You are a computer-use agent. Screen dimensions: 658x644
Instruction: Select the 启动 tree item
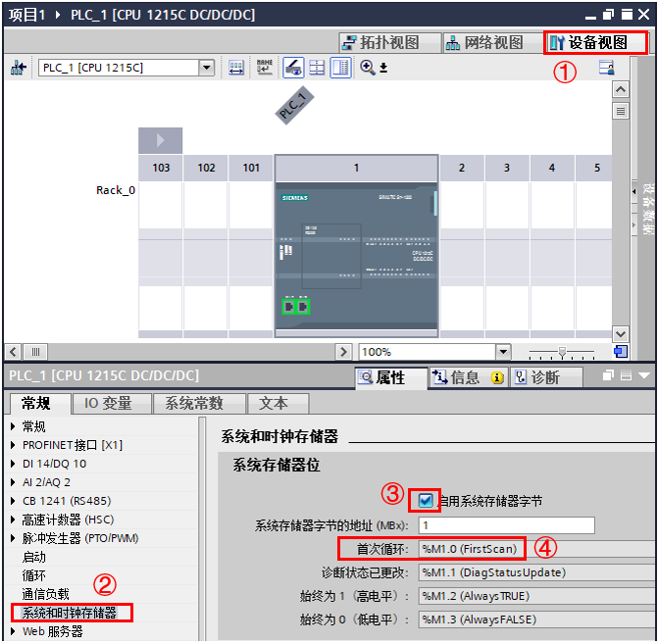coord(34,557)
